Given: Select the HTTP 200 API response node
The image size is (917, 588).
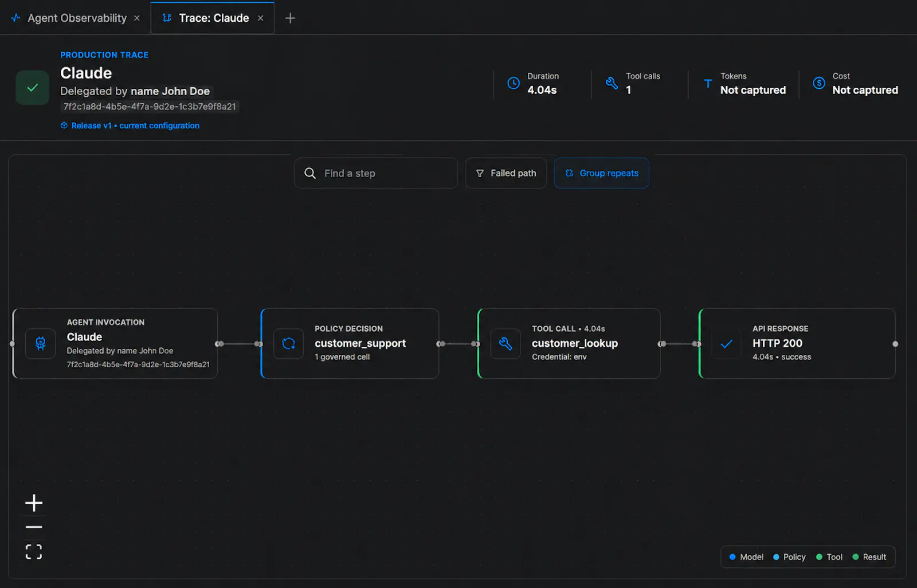Looking at the screenshot, I should coord(797,343).
